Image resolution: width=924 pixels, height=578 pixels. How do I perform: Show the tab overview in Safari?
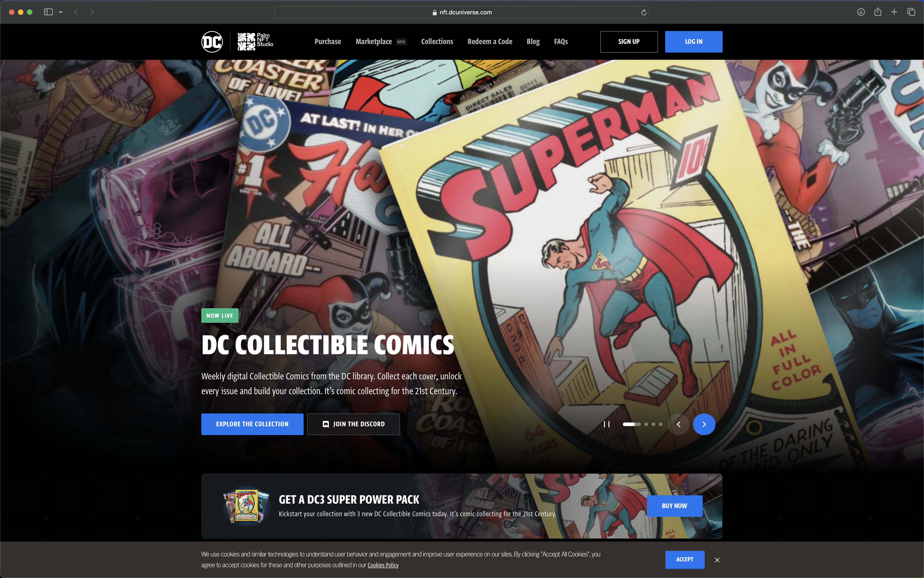tap(911, 12)
